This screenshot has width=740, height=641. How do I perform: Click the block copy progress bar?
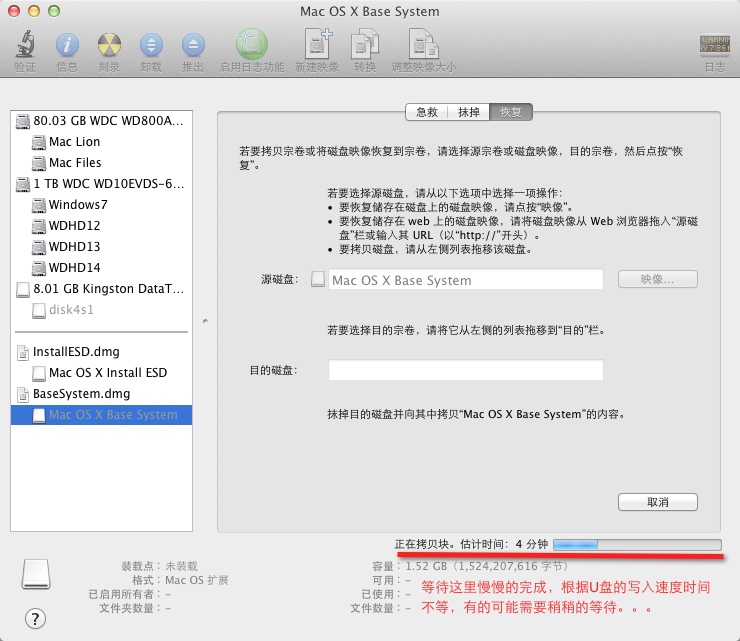637,545
